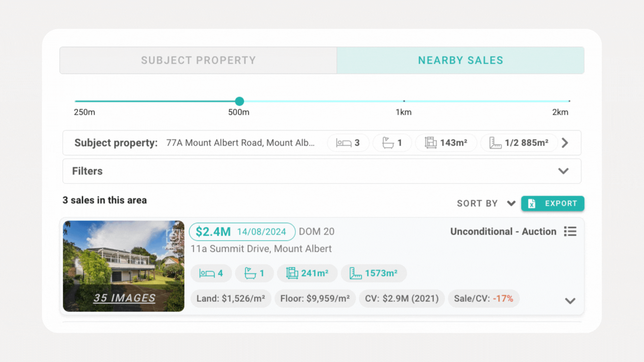Click the 3 sales in this area heading
Image resolution: width=644 pixels, height=362 pixels.
point(105,200)
